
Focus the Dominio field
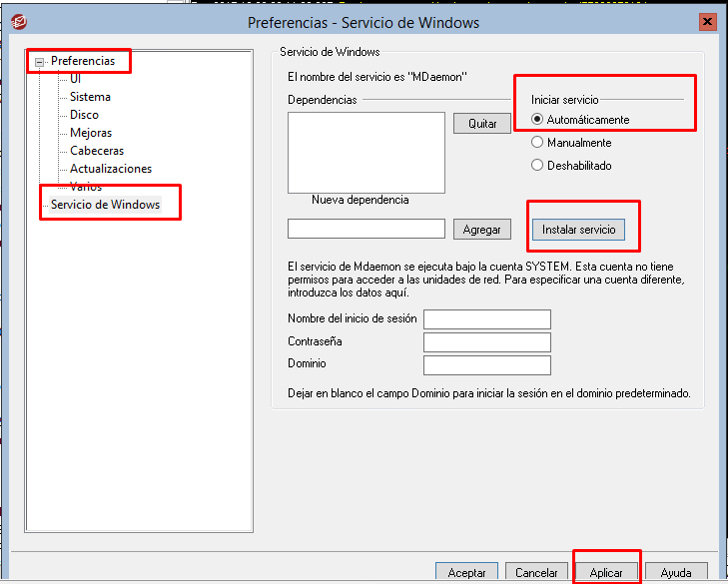[x=487, y=365]
